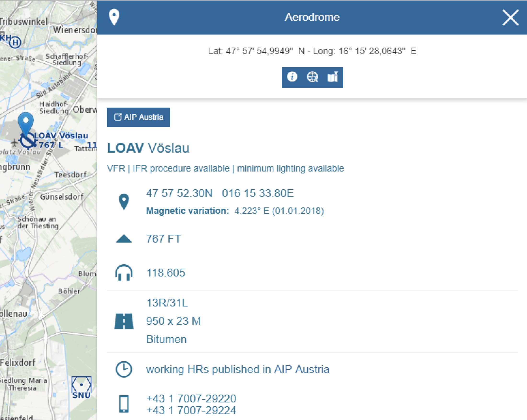This screenshot has width=527, height=420.
Task: Click the globe search icon
Action: point(312,77)
